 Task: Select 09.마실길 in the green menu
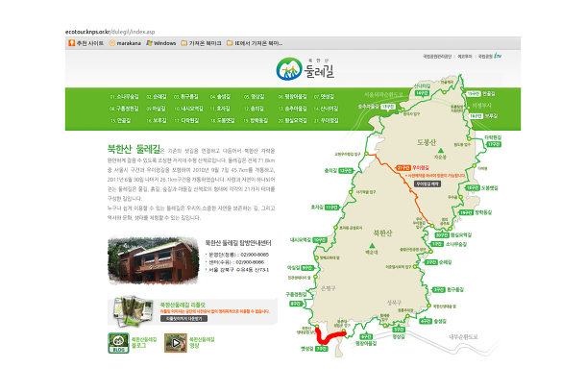coord(157,109)
